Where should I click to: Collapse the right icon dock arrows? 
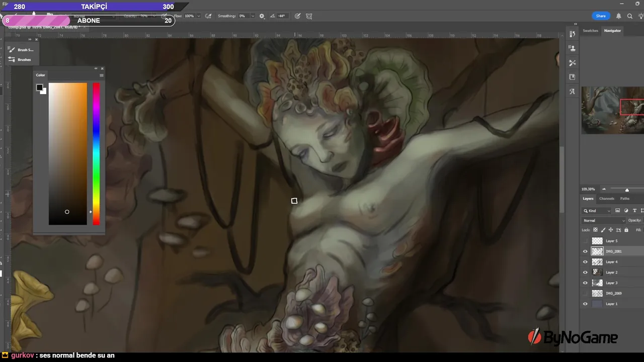tap(576, 24)
